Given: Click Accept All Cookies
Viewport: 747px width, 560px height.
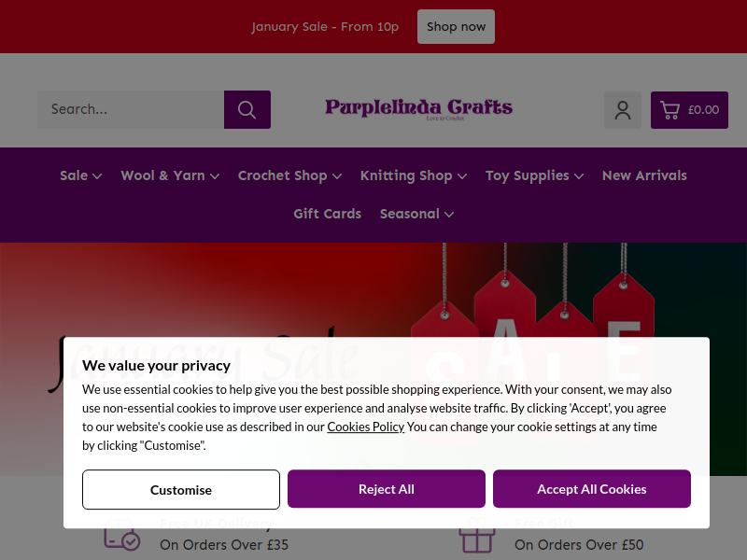Looking at the screenshot, I should point(592,489).
